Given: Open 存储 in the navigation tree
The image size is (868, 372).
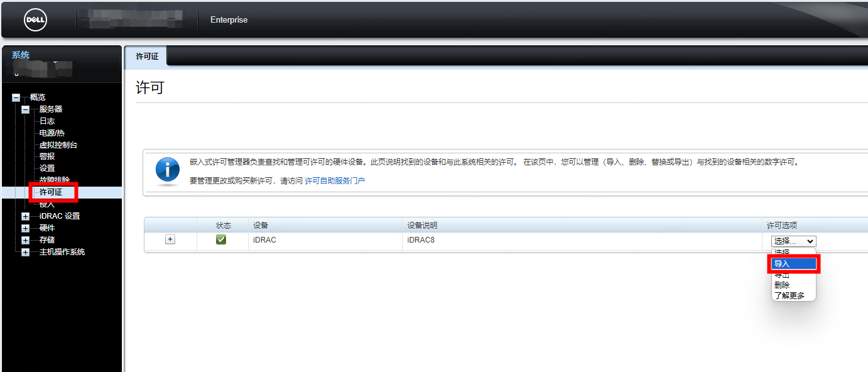Looking at the screenshot, I should [x=47, y=240].
